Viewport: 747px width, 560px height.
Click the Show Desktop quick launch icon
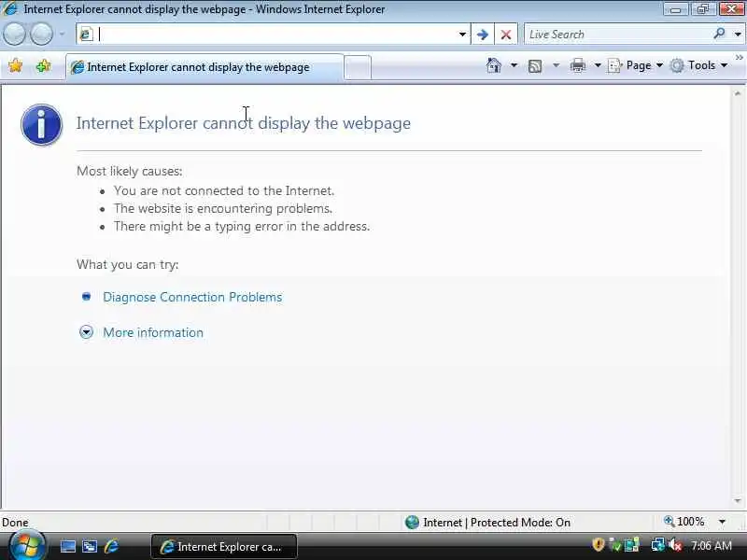point(67,546)
